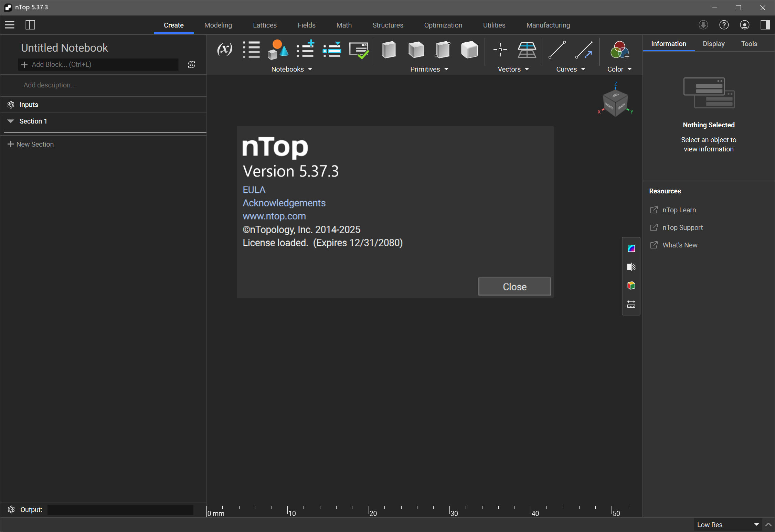This screenshot has height=532, width=775.
Task: Click the measurement ruler icon
Action: [x=631, y=304]
